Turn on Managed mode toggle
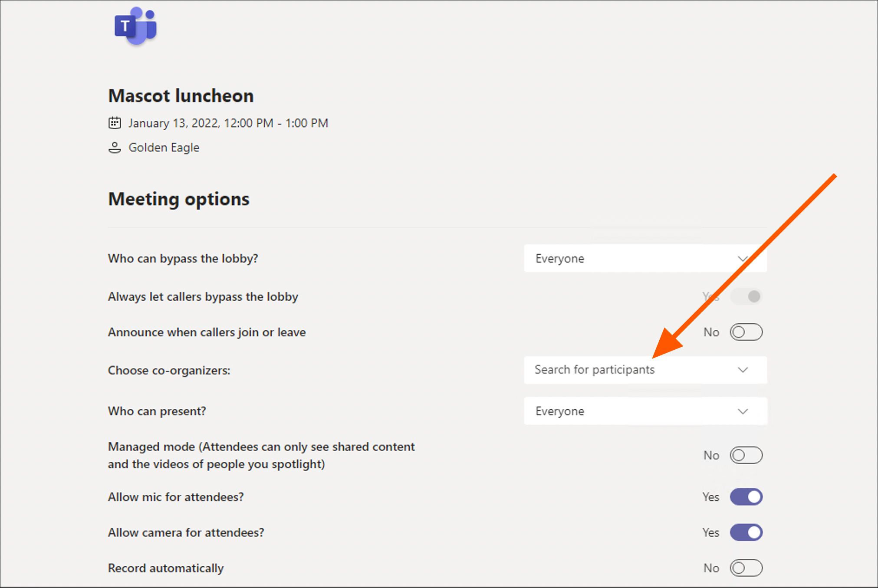This screenshot has width=878, height=588. (x=746, y=455)
